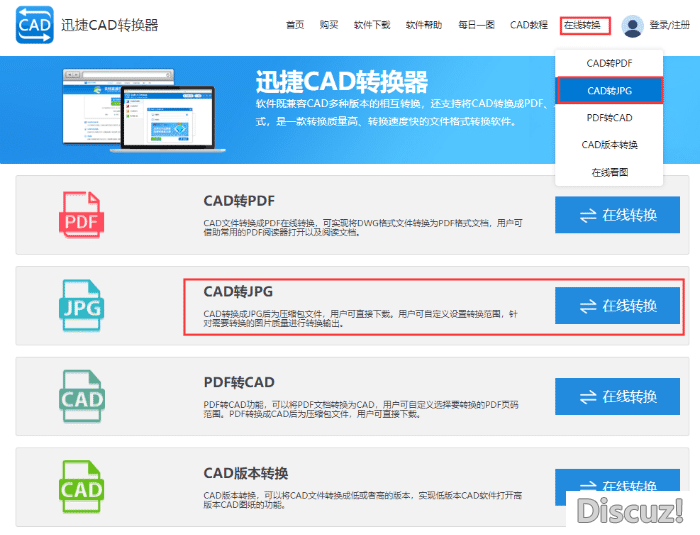
Task: Click the red PDF file icon
Action: (82, 215)
